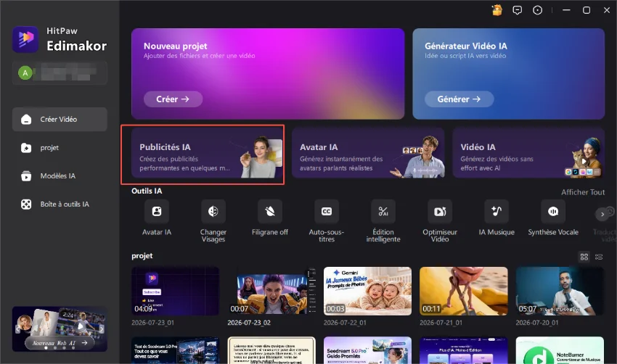617x364 pixels.
Task: Open the Test de Seedream 5.0 Pro project thumbnail
Action: 176,350
